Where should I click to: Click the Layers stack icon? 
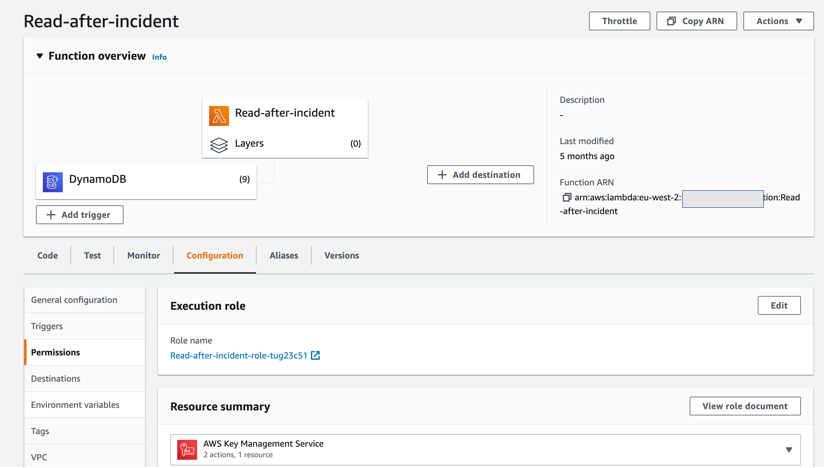pyautogui.click(x=219, y=144)
